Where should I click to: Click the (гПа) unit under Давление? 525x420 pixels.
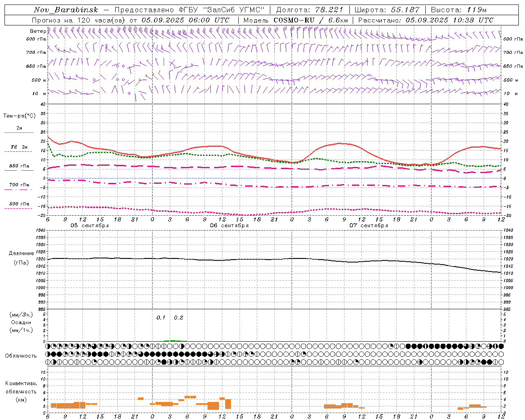click(x=21, y=262)
